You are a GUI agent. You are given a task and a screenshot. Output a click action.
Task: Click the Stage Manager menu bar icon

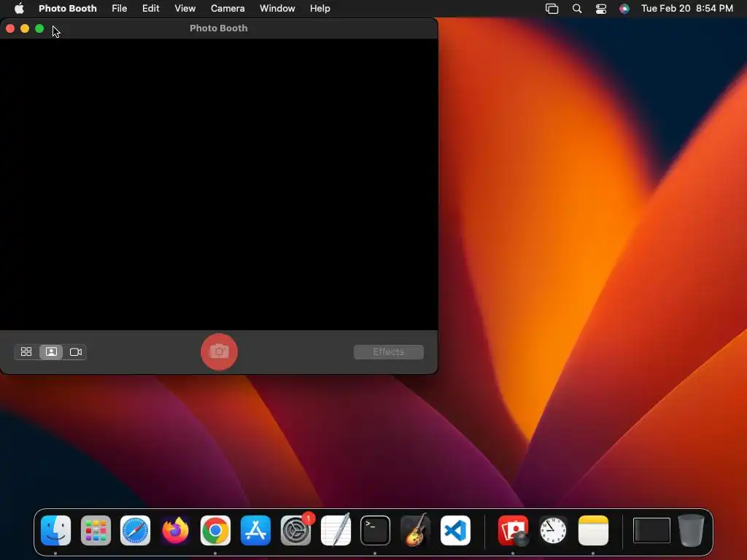pyautogui.click(x=551, y=8)
